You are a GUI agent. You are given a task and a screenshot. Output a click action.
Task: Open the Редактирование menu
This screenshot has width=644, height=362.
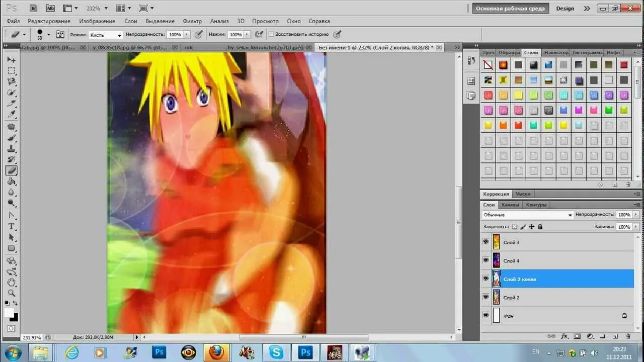click(49, 21)
